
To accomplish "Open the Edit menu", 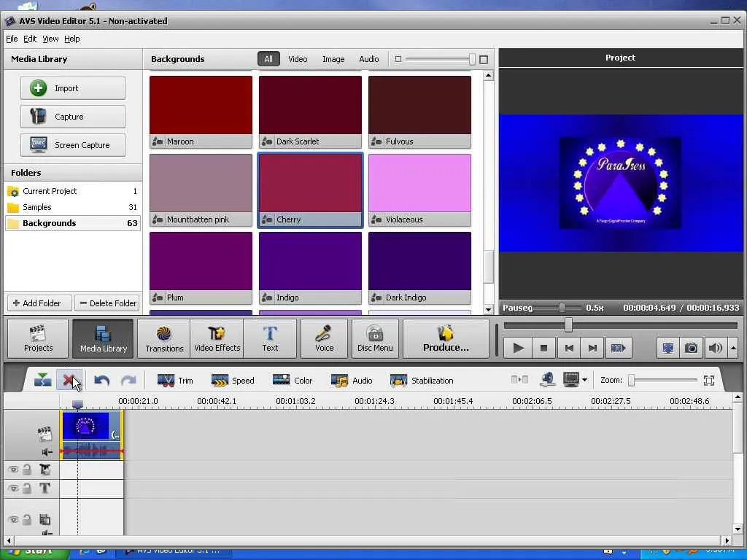I will tap(30, 39).
